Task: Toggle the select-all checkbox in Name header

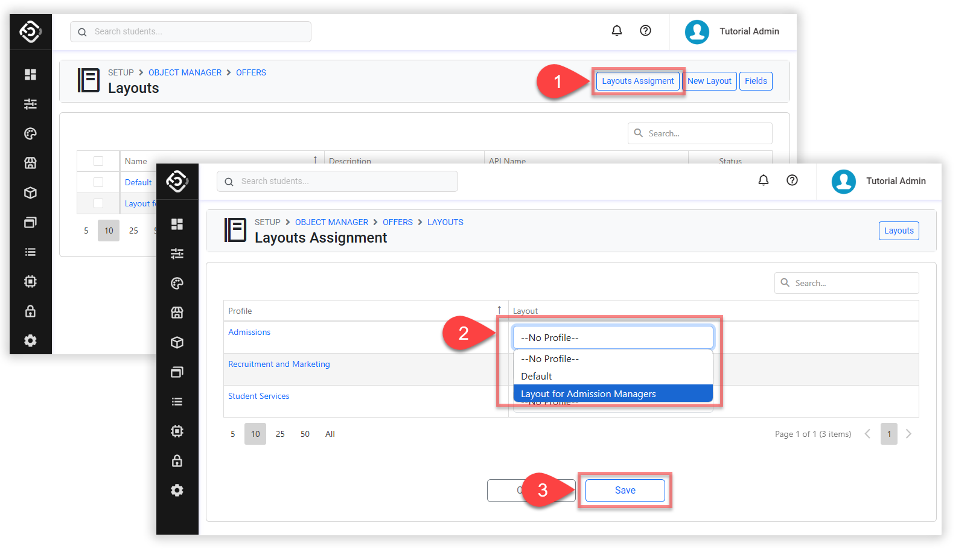Action: 98,161
